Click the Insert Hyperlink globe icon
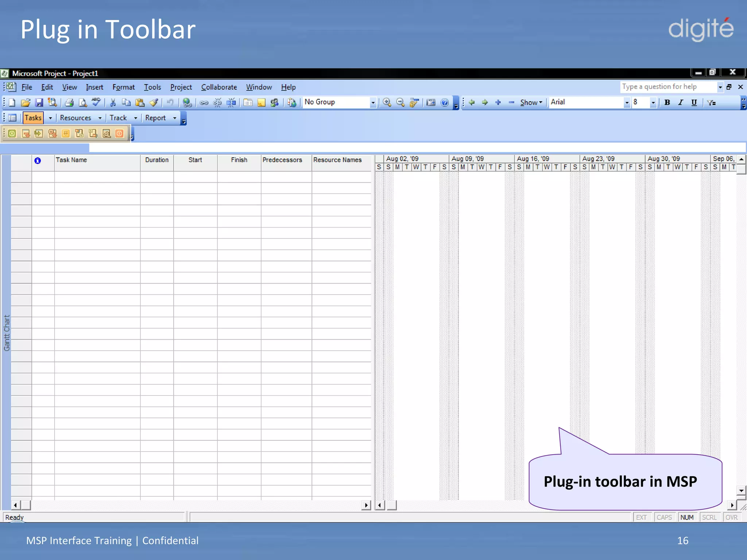Screen dimensions: 747x560 (x=187, y=102)
